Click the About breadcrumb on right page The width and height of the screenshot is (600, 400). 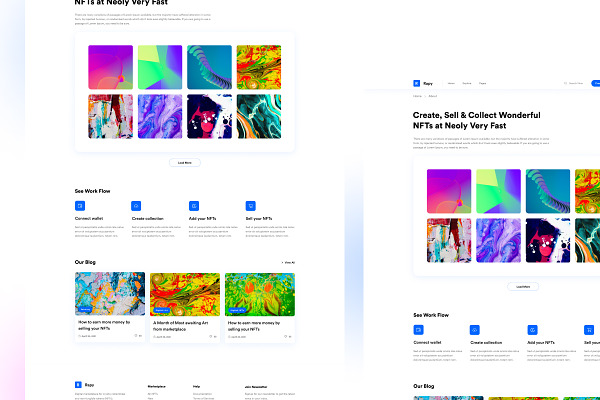[x=432, y=96]
